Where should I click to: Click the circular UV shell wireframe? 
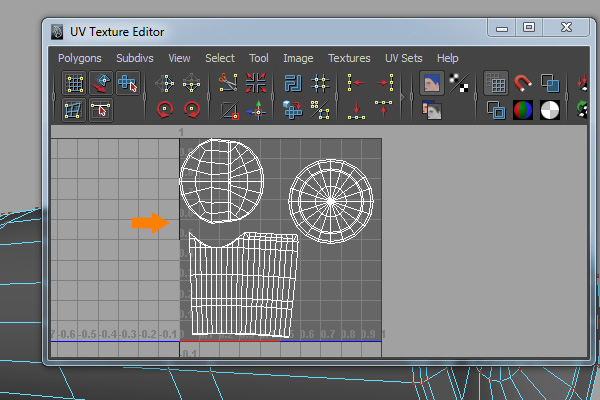(x=331, y=200)
